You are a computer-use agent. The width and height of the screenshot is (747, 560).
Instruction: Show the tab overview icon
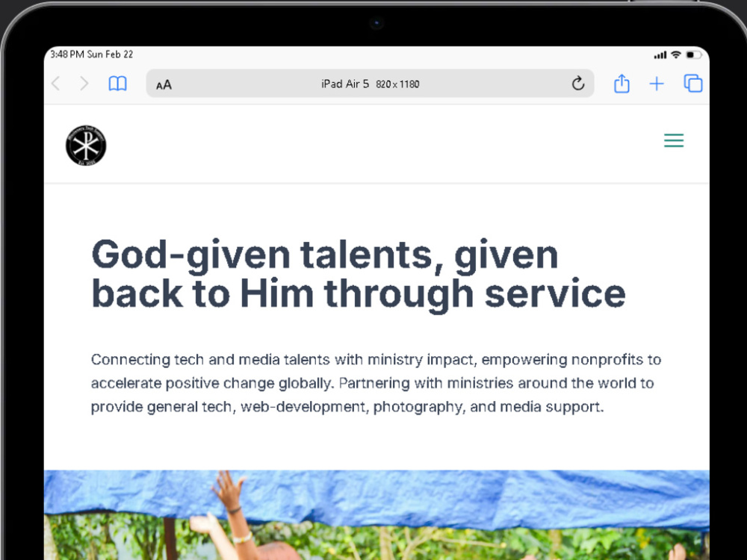[x=693, y=84]
